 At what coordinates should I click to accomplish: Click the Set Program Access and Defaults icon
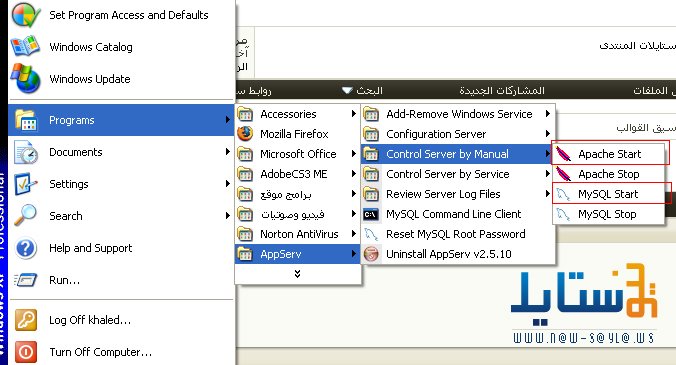pyautogui.click(x=25, y=14)
